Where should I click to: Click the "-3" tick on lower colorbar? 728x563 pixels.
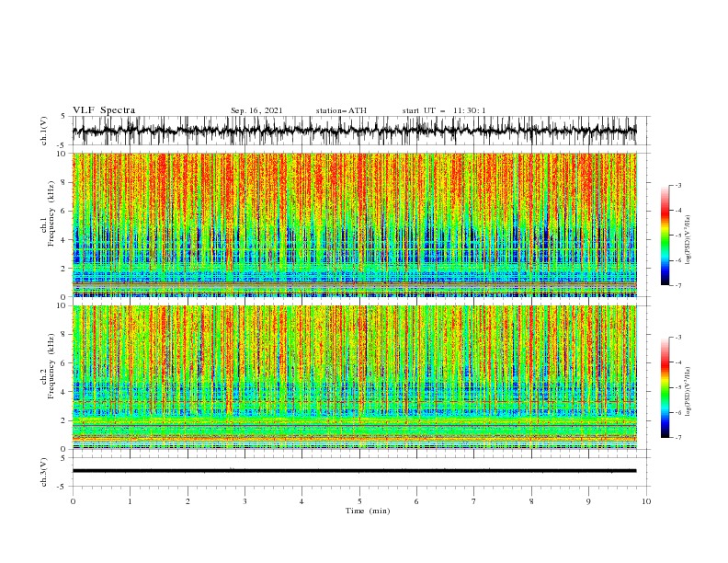[x=677, y=338]
